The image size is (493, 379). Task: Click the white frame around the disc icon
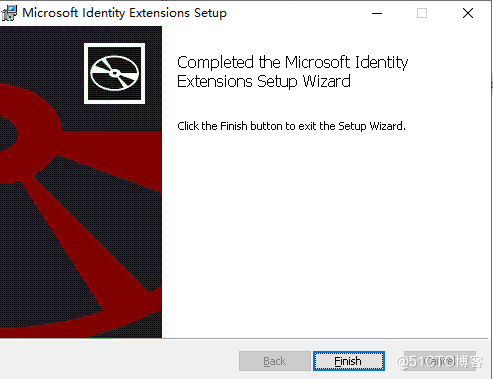tap(114, 45)
